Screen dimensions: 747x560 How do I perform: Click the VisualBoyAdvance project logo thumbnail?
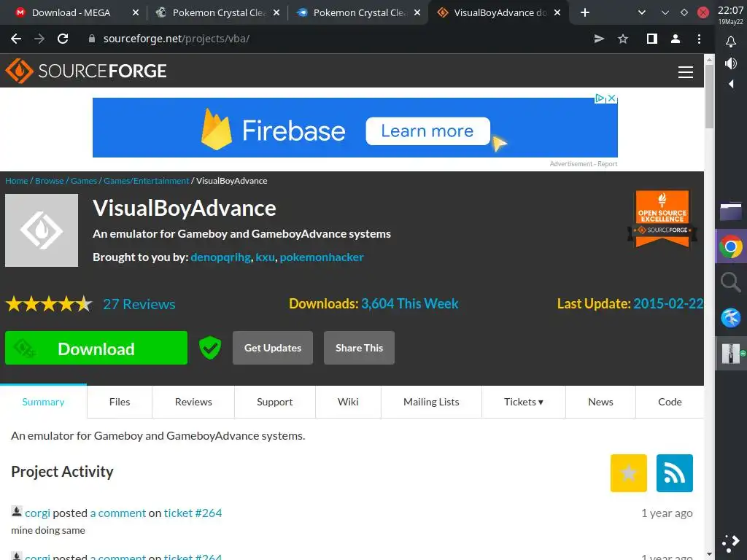tap(42, 230)
